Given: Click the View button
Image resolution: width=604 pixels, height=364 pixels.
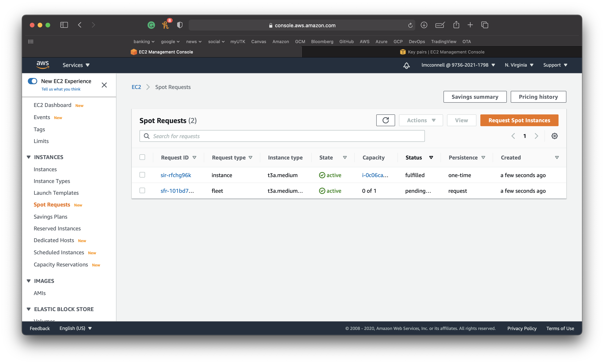Looking at the screenshot, I should 462,120.
